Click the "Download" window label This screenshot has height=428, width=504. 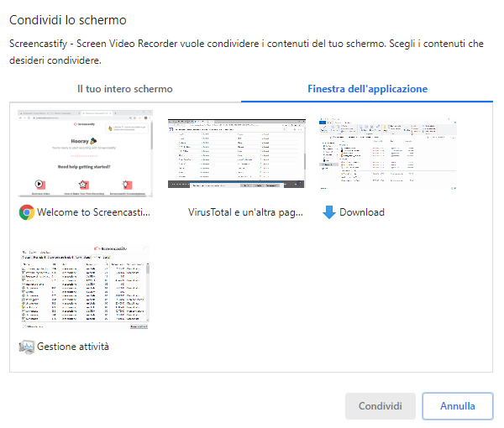click(362, 212)
